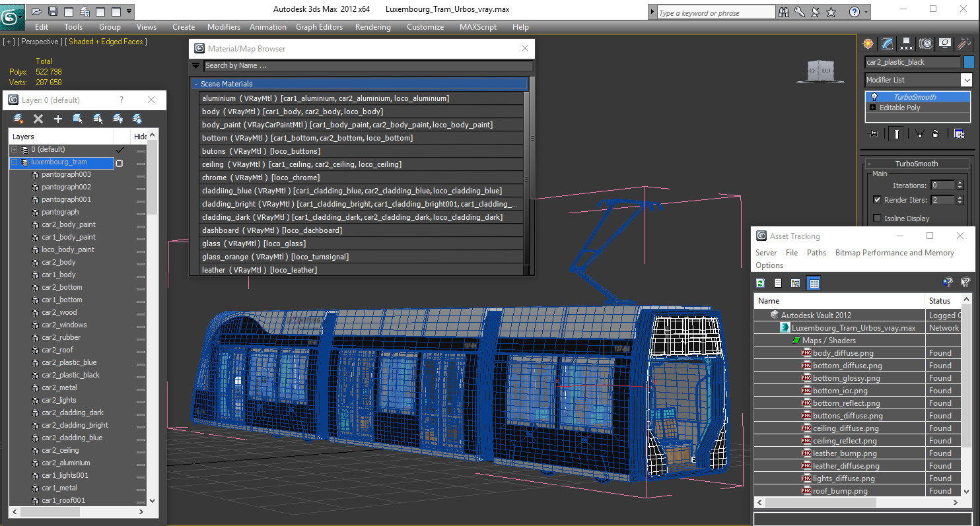Open the Hierarchy command panel tab
980x526 pixels.
click(906, 44)
